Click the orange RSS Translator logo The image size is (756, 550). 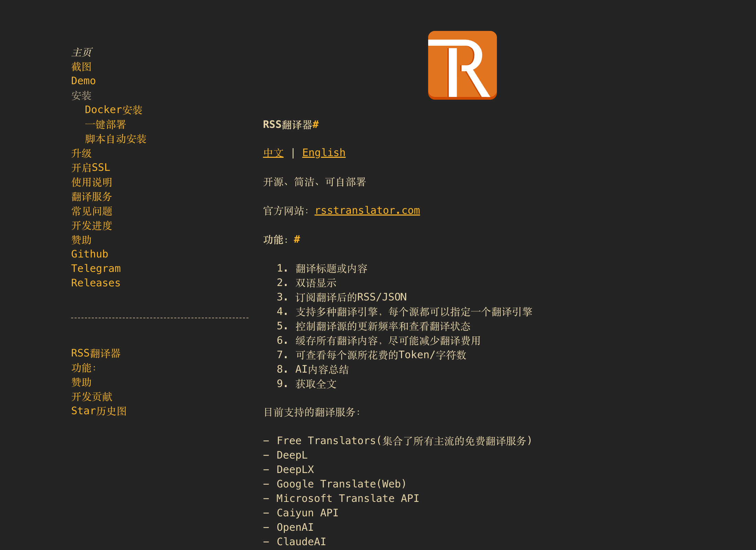tap(462, 65)
